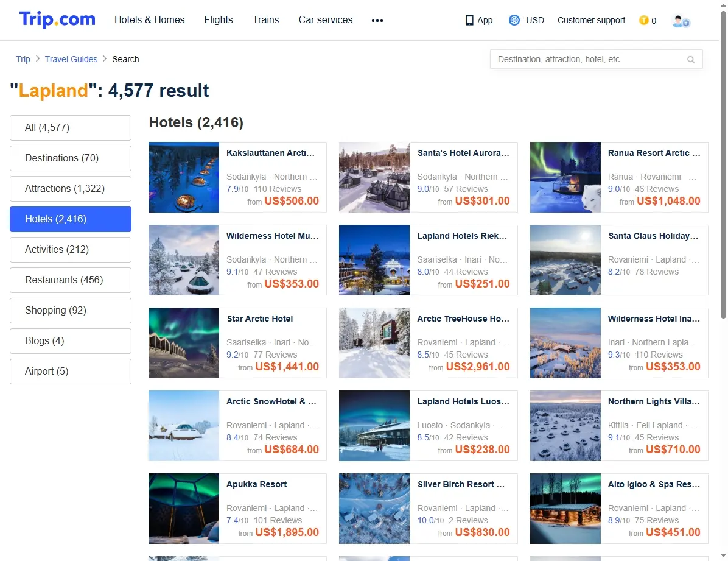Viewport: 728px width, 561px height.
Task: Open Lapland Hotels Riek... thumbnail
Action: (x=374, y=260)
